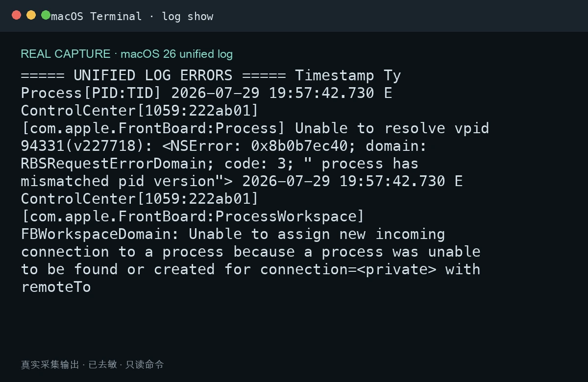Click the first ControlCenter[1059:222ab01] entry

[x=140, y=111]
